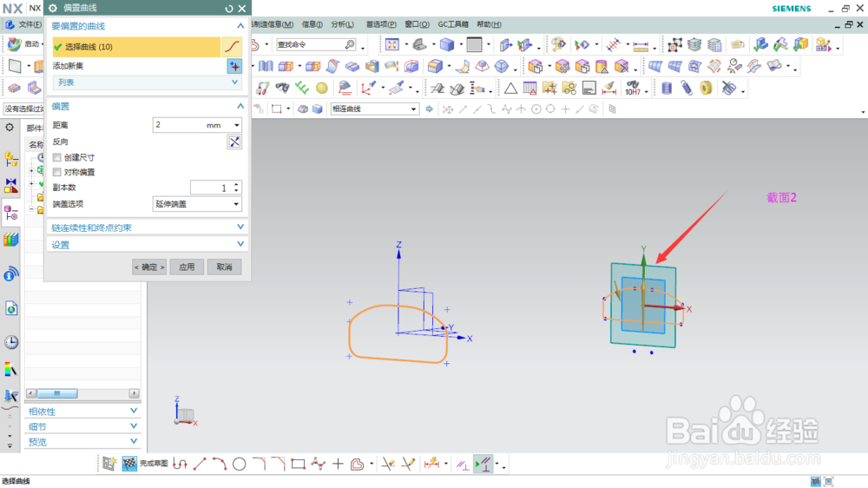Click the Finish Sketch checkered flag icon
The height and width of the screenshot is (488, 868).
point(129,464)
